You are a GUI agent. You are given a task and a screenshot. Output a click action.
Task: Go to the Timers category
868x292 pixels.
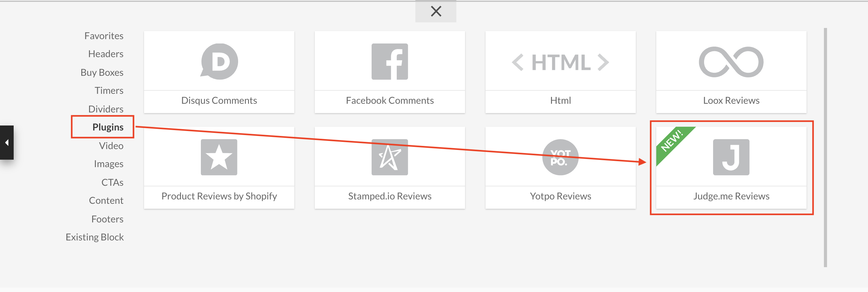pos(109,90)
